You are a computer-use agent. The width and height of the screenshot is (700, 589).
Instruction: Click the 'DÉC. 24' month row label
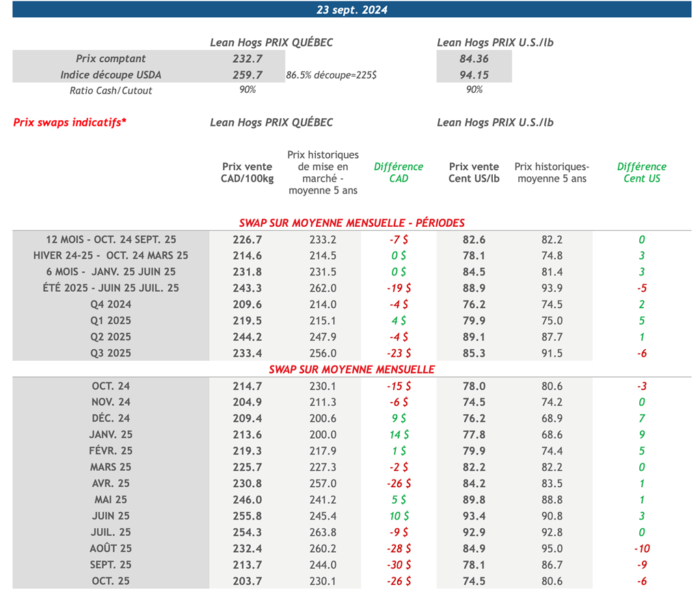(x=111, y=418)
